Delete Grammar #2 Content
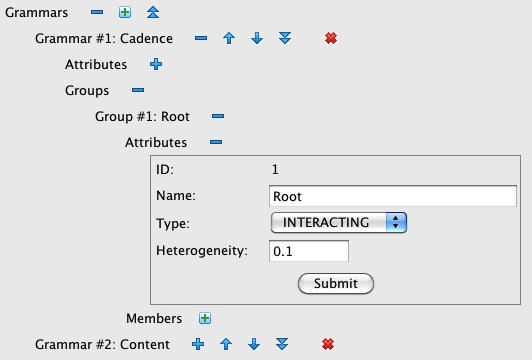The height and width of the screenshot is (360, 532). click(x=328, y=344)
